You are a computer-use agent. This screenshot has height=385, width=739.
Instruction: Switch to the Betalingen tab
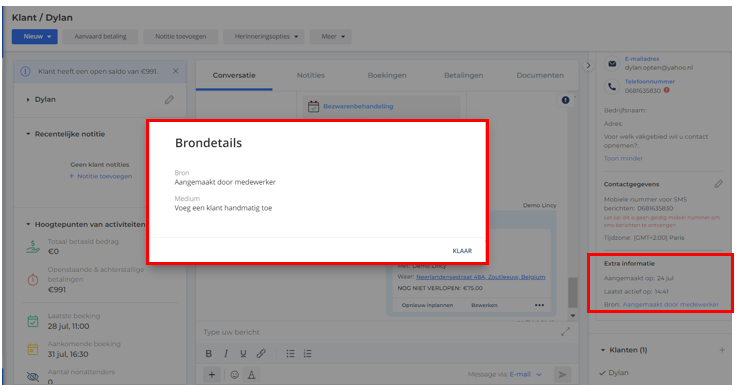click(x=463, y=75)
